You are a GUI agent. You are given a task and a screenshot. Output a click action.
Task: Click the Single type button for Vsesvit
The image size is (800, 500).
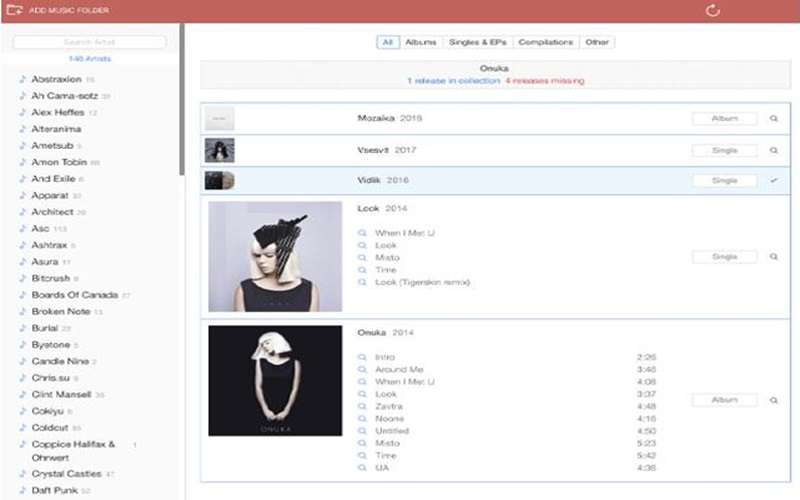click(x=724, y=151)
